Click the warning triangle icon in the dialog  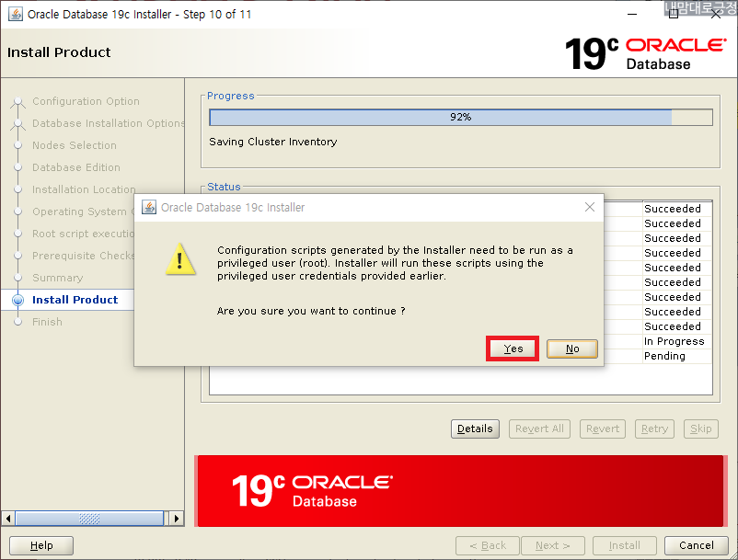point(180,259)
